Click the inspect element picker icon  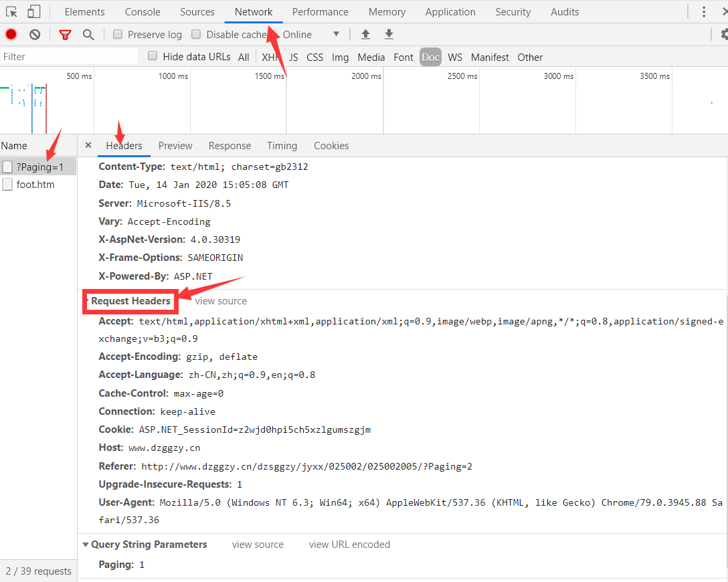pos(12,11)
